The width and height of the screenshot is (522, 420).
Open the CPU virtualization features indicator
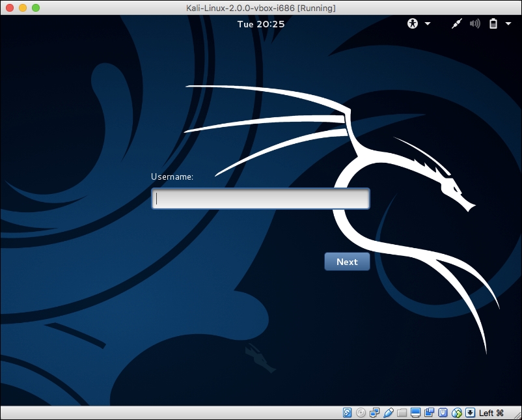click(443, 413)
